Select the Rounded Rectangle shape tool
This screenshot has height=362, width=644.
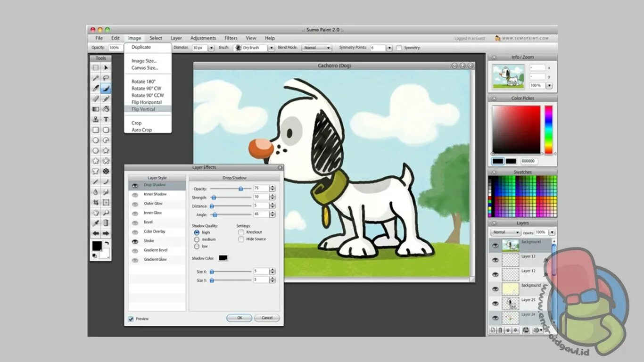coord(106,130)
